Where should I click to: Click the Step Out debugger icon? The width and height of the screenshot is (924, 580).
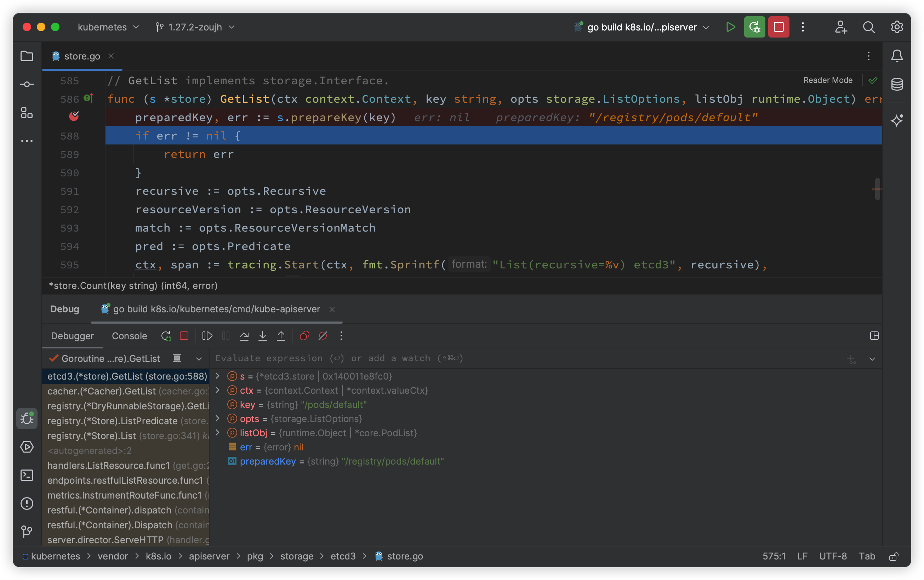281,336
